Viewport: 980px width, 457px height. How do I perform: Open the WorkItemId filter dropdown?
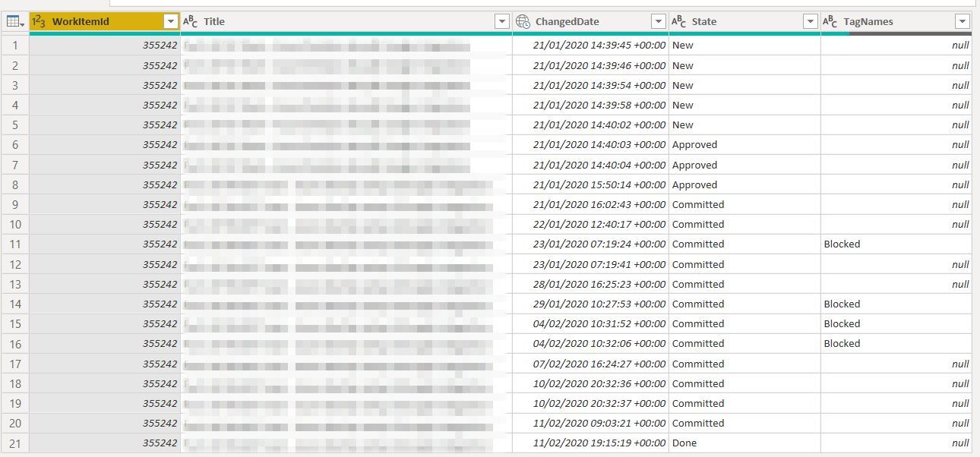coord(170,21)
